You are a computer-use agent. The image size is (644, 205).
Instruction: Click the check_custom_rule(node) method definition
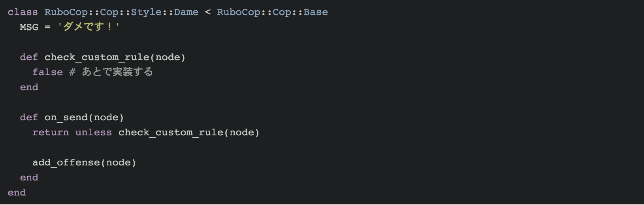point(115,57)
